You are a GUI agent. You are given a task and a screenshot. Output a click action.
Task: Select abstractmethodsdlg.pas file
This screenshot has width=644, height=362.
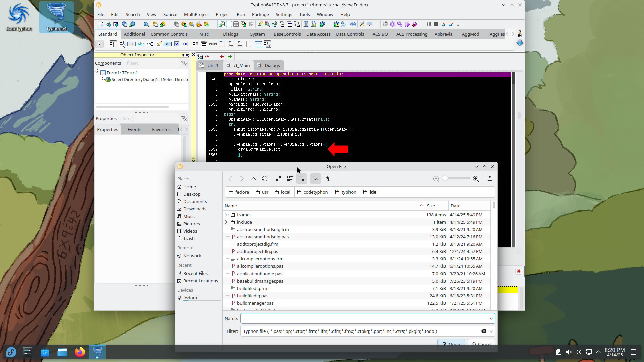pyautogui.click(x=263, y=237)
